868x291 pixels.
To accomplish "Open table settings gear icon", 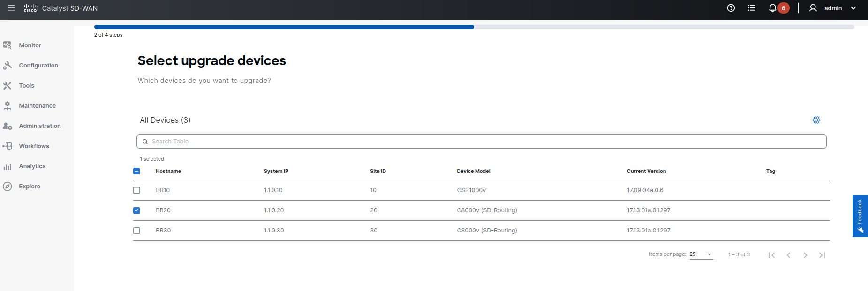I will tap(816, 120).
